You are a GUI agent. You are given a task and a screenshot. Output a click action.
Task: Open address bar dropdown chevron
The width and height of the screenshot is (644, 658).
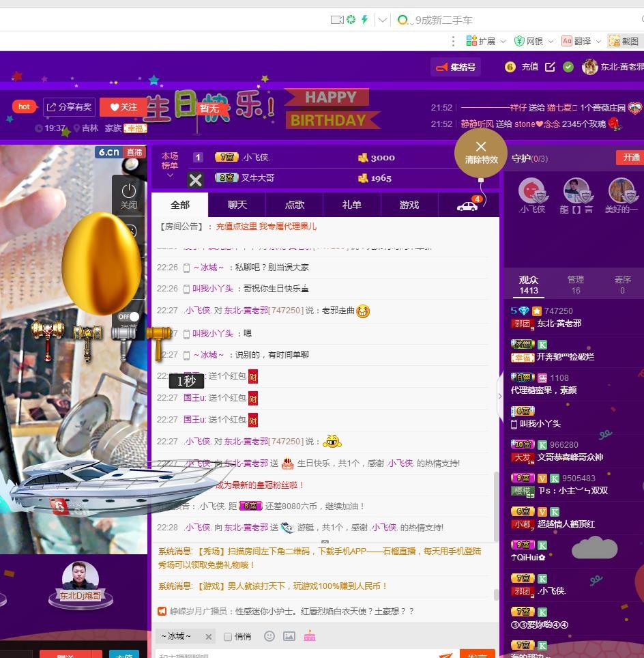click(382, 20)
